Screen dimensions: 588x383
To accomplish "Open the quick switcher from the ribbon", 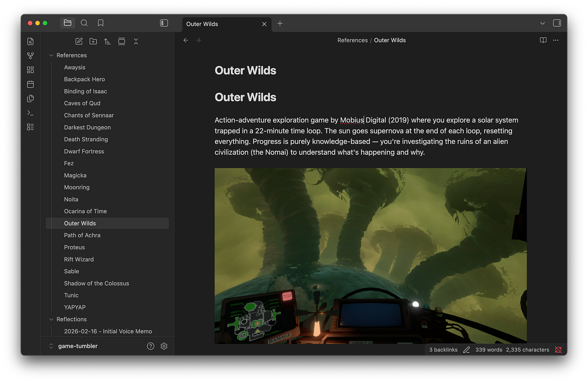I will [x=30, y=41].
